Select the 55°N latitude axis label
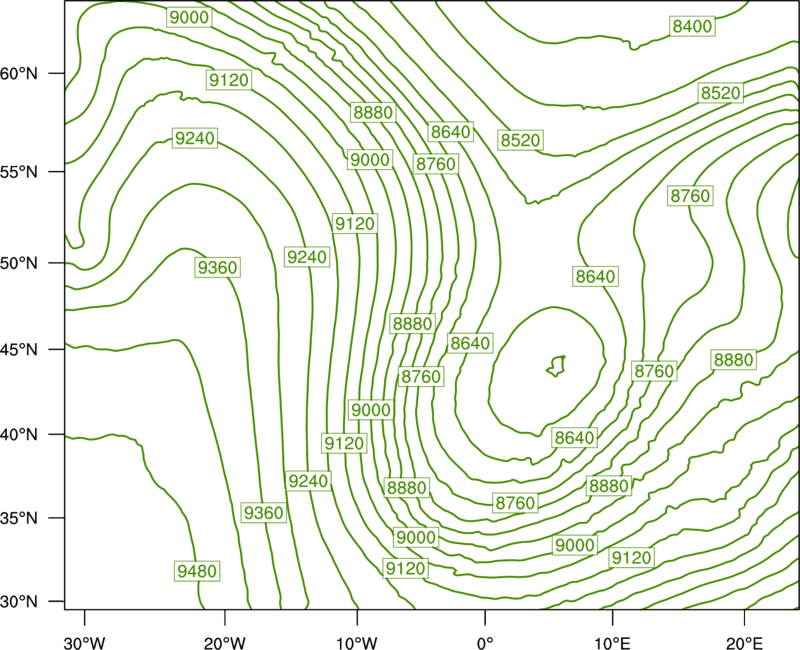This screenshot has height=650, width=800. pos(19,172)
